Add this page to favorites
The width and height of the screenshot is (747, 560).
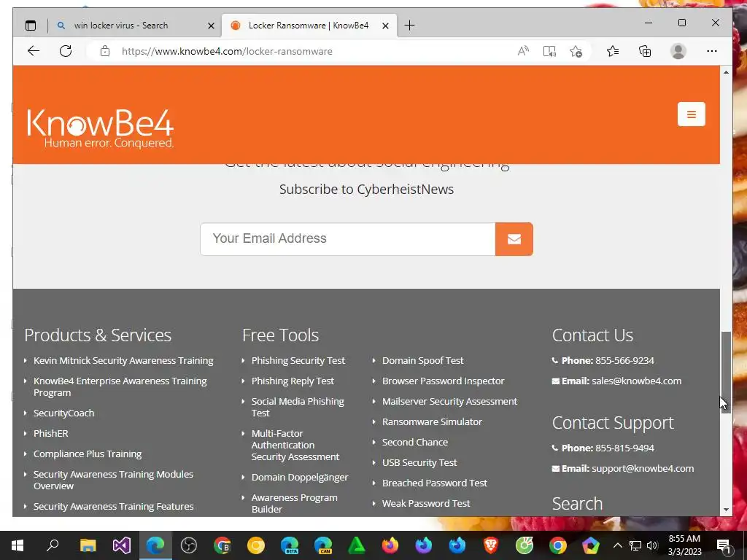(x=576, y=51)
